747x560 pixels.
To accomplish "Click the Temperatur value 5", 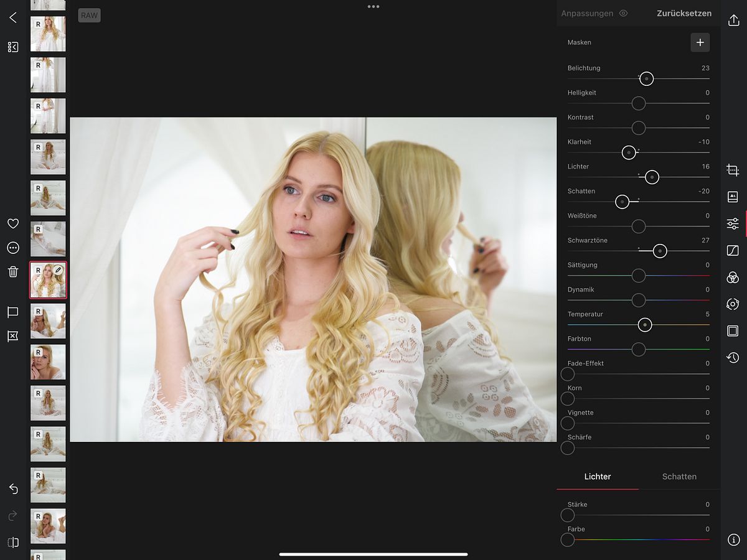I will pos(707,314).
